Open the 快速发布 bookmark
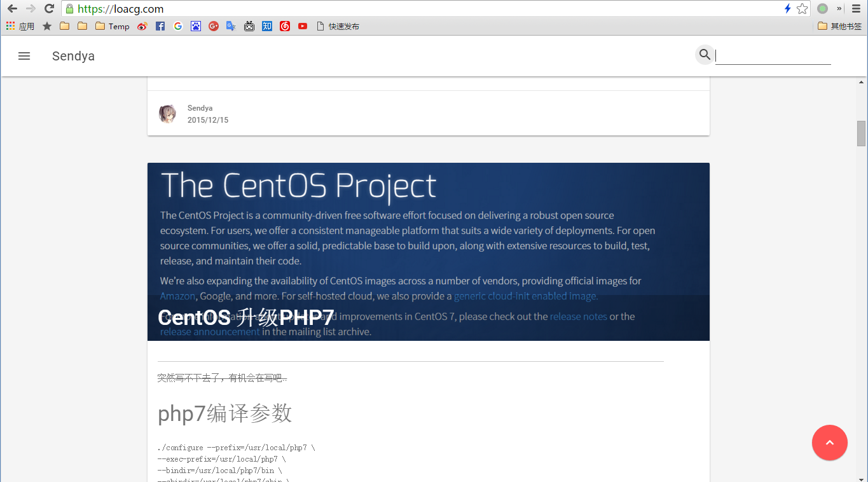 (338, 26)
